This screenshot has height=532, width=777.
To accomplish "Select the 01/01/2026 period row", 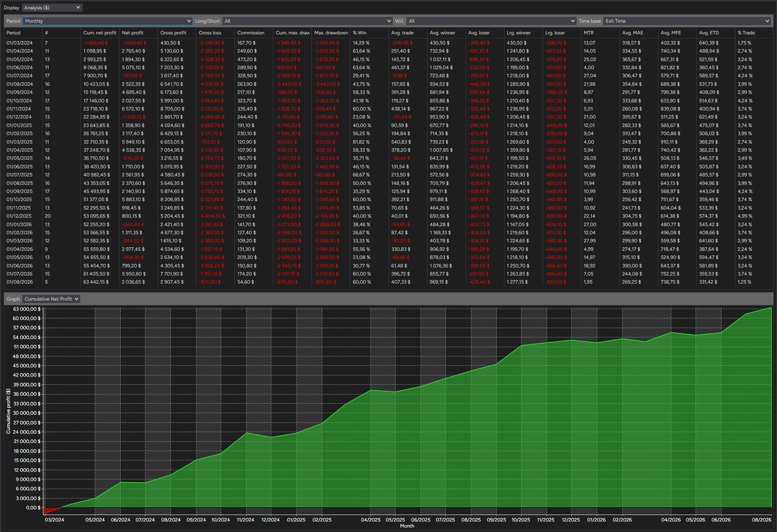I will click(x=388, y=225).
